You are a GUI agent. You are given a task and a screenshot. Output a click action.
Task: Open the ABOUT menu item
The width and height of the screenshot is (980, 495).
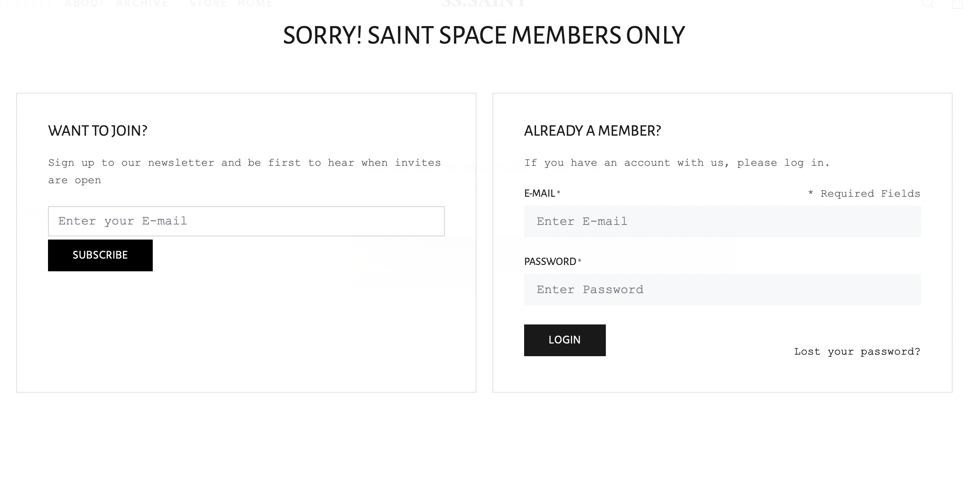coord(85,4)
